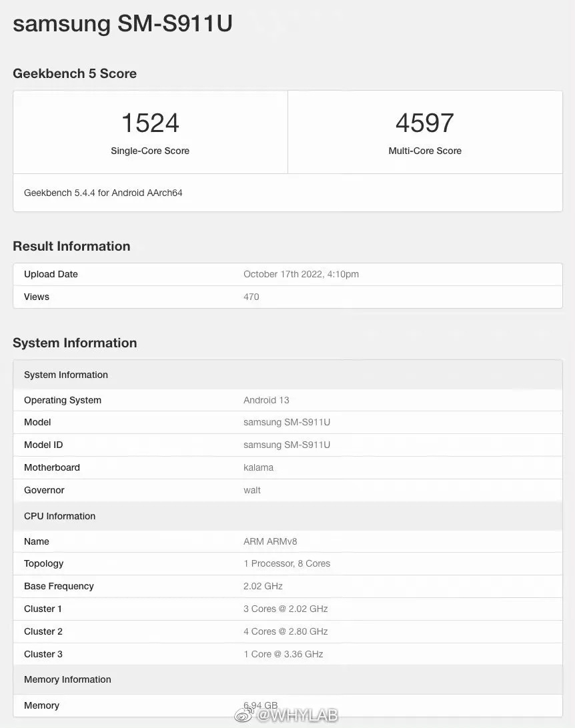Click the Android 13 operating system value
The image size is (575, 728).
pyautogui.click(x=266, y=400)
